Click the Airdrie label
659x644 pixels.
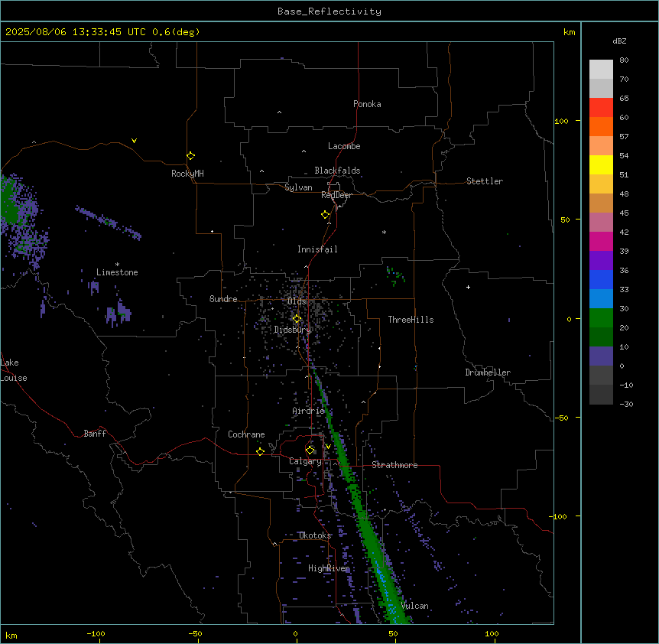point(309,411)
